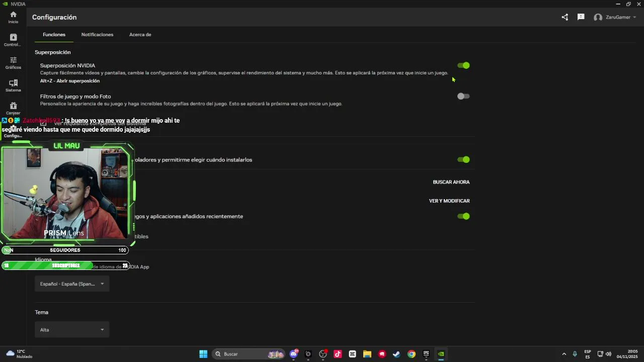Screen dimensions: 644x362
Task: Click the ZaruGamer profile avatar
Action: (x=598, y=17)
